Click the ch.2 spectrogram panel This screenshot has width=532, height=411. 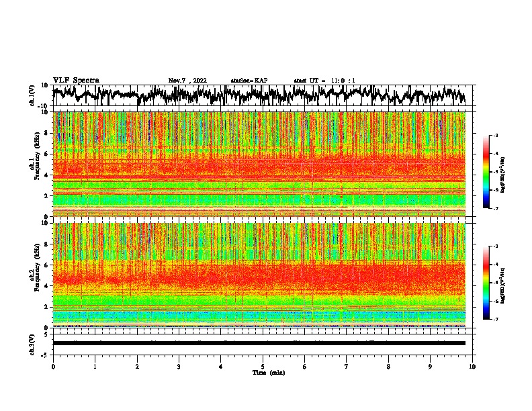tap(259, 275)
